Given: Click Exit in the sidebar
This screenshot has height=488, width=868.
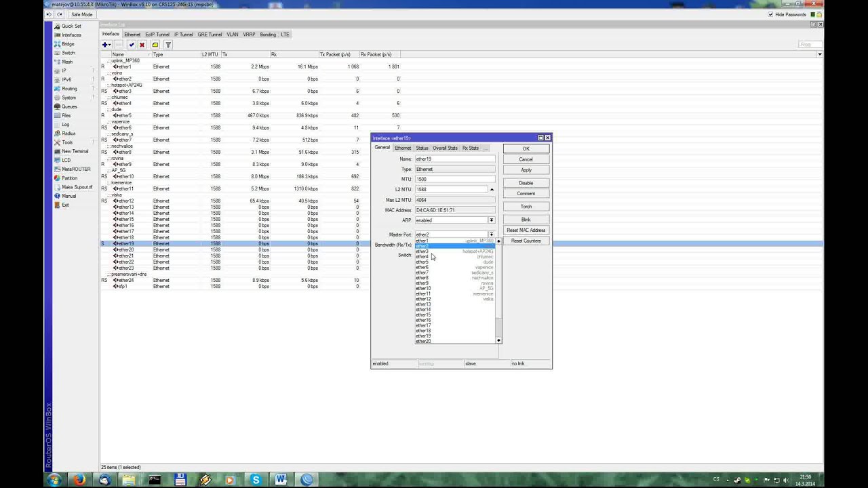Looking at the screenshot, I should click(65, 205).
